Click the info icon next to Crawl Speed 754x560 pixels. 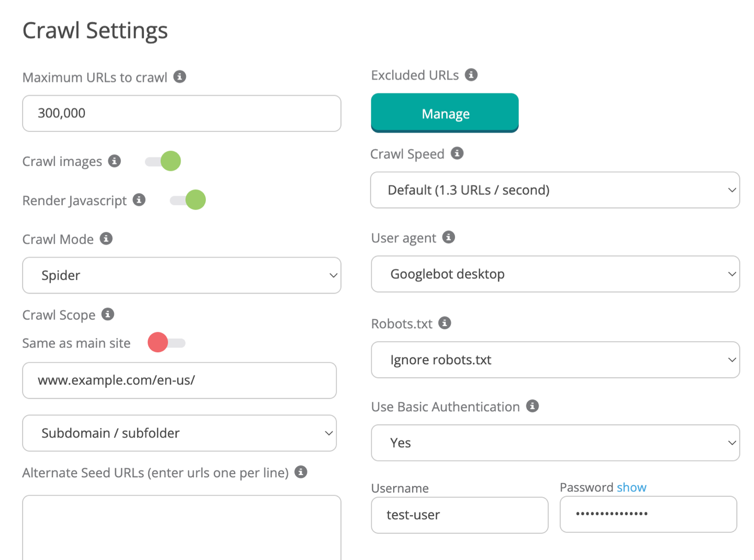point(457,153)
